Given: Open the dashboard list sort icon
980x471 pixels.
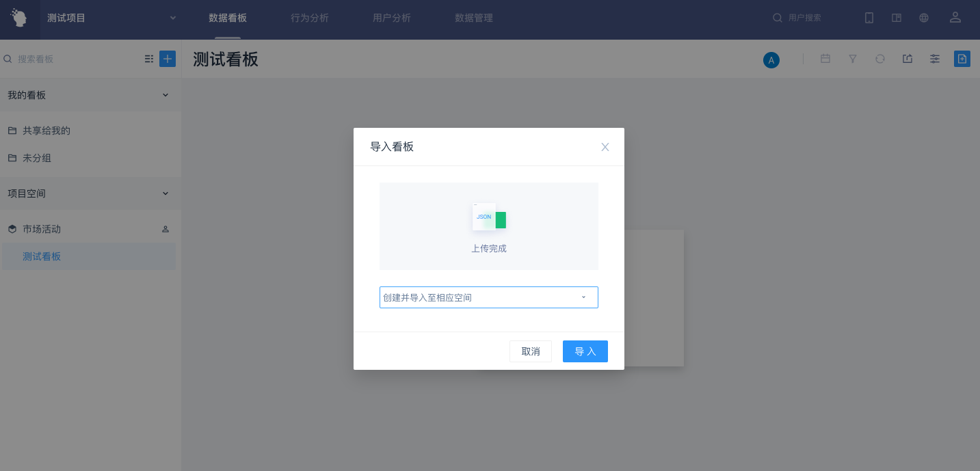Looking at the screenshot, I should (149, 59).
